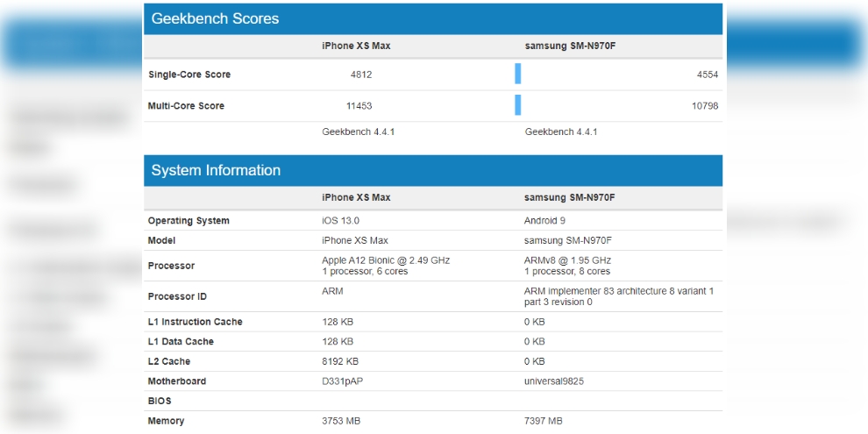Click the L1 Data Cache label
868x434 pixels.
181,342
